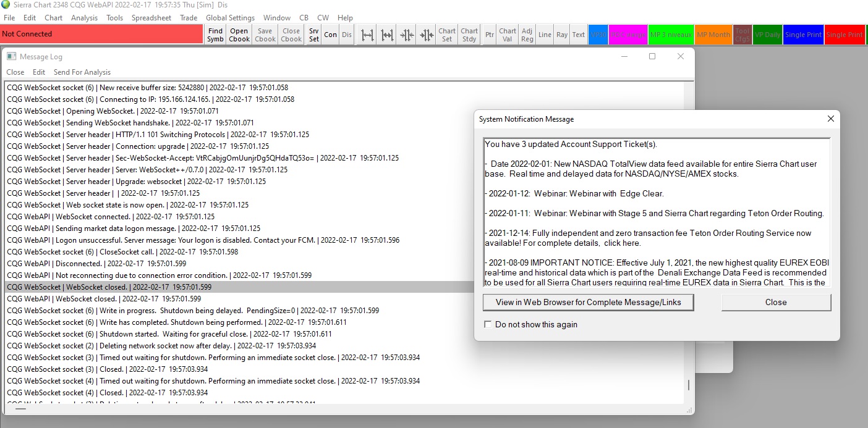
Task: Click the Close Cbook toolbar button
Action: [291, 35]
